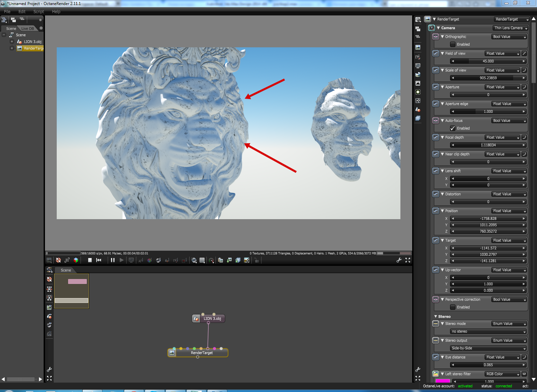537x392 pixels.
Task: Enable the Orthographic checkbox
Action: point(453,44)
